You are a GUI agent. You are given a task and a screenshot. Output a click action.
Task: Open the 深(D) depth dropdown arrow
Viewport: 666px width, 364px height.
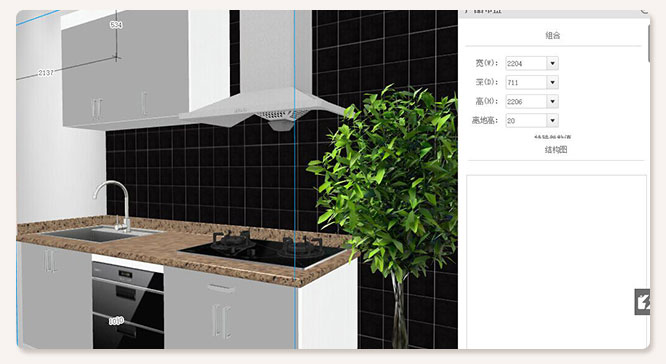(x=552, y=82)
